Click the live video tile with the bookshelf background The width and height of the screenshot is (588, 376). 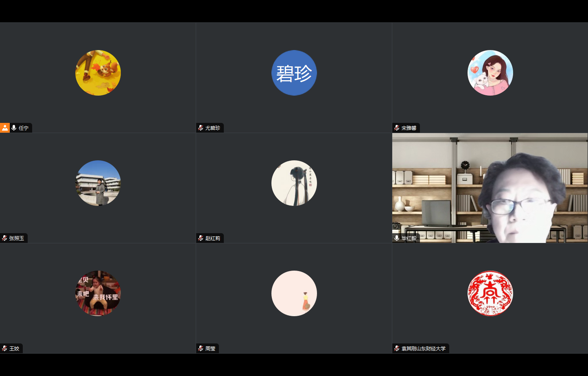[490, 188]
